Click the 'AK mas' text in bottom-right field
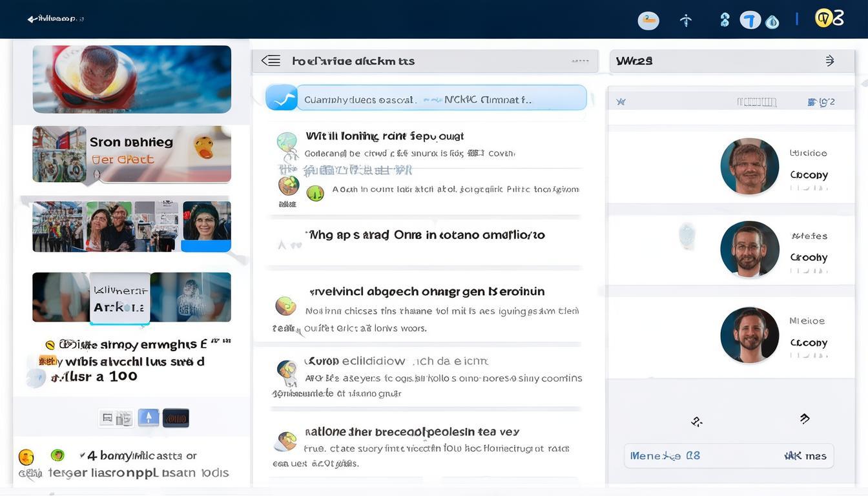Screen dimensions: 868x496 (805, 456)
